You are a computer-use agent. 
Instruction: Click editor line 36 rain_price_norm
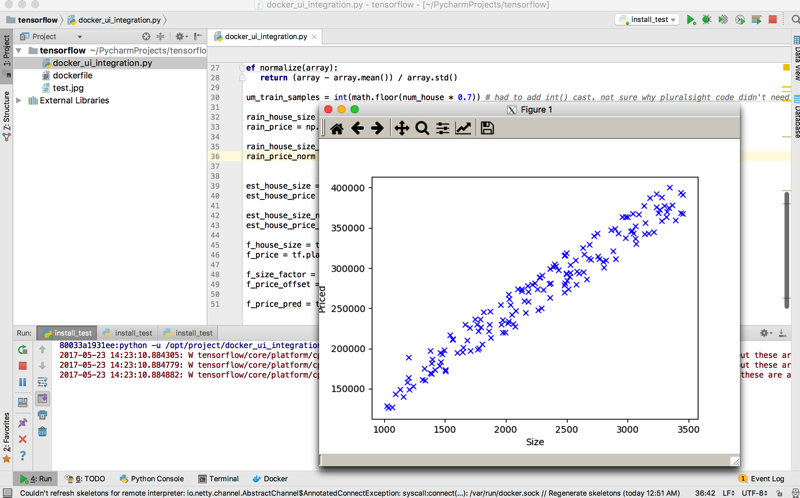[x=281, y=156]
